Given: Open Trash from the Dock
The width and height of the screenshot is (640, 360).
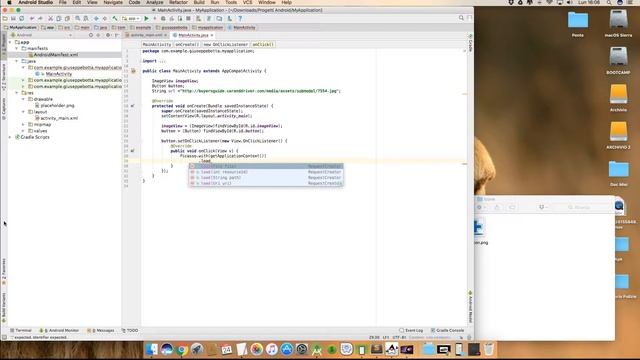Looking at the screenshot, I should coord(489,349).
